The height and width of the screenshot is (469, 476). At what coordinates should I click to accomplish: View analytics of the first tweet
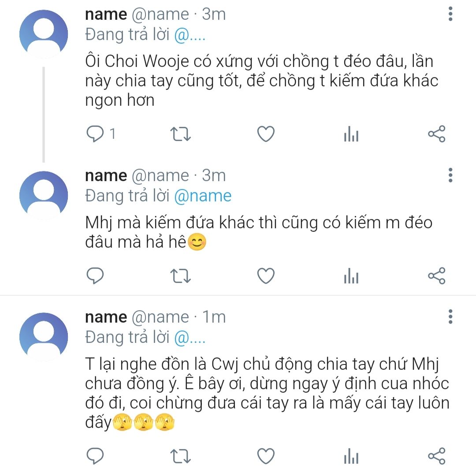coord(351,134)
